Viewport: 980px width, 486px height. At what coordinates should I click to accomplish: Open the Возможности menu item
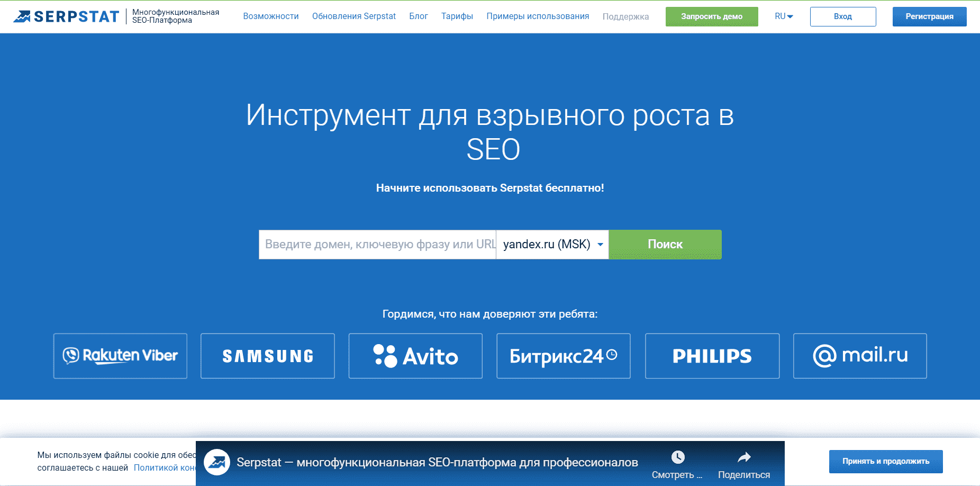click(271, 16)
